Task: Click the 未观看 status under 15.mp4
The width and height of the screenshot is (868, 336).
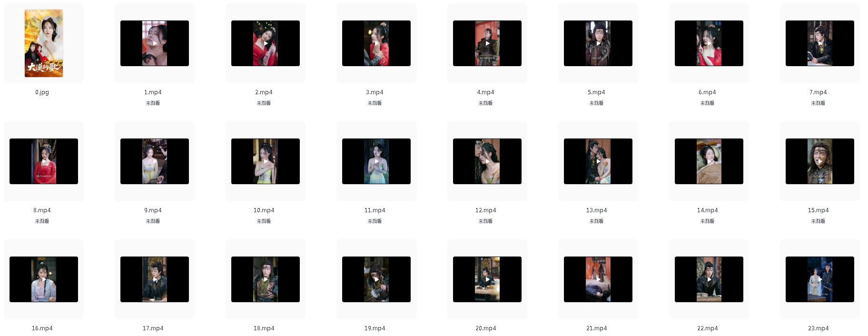Action: tap(818, 221)
